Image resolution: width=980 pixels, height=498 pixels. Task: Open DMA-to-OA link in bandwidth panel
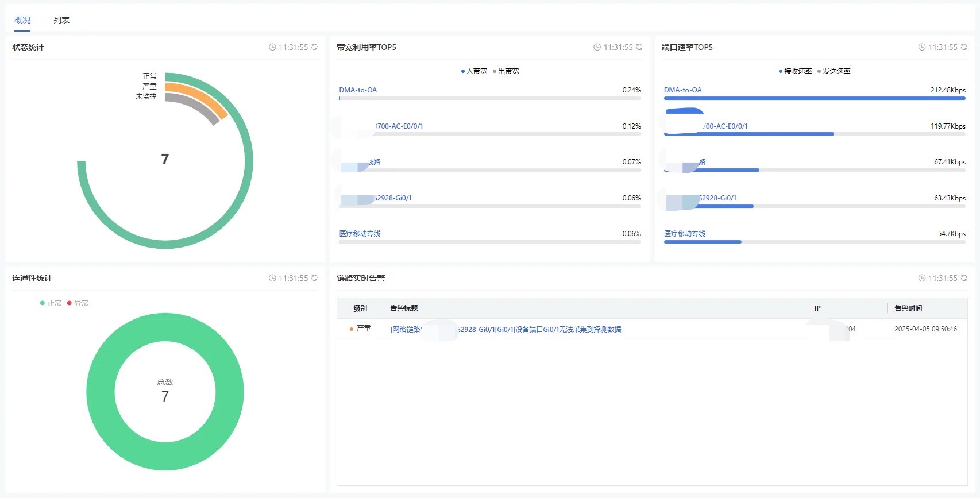[x=358, y=90]
